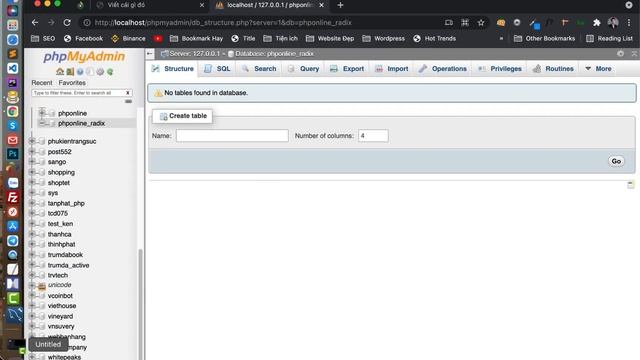Viewport: 640px width, 360px height.
Task: Open the Query tab
Action: [304, 69]
